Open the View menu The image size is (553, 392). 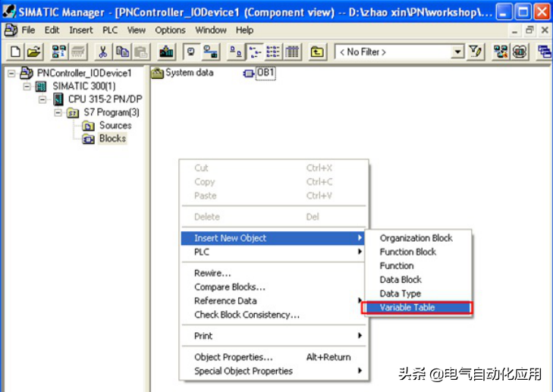(x=136, y=30)
